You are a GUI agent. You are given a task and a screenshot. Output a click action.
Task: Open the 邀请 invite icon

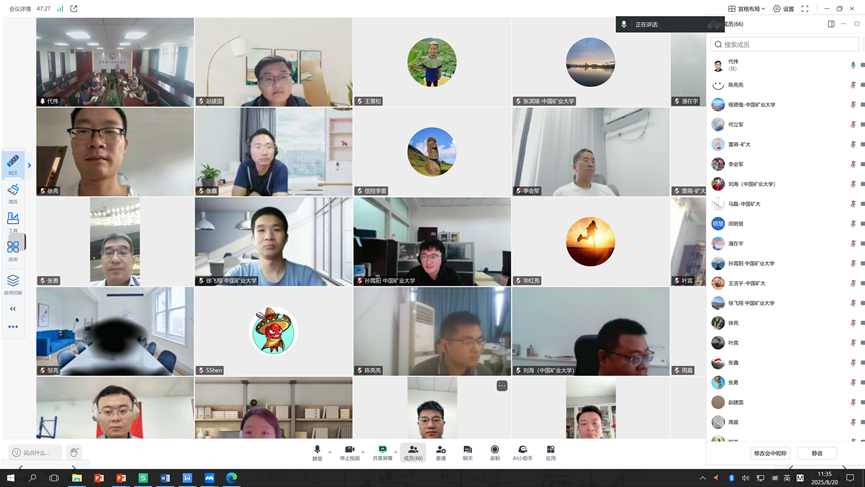click(441, 452)
